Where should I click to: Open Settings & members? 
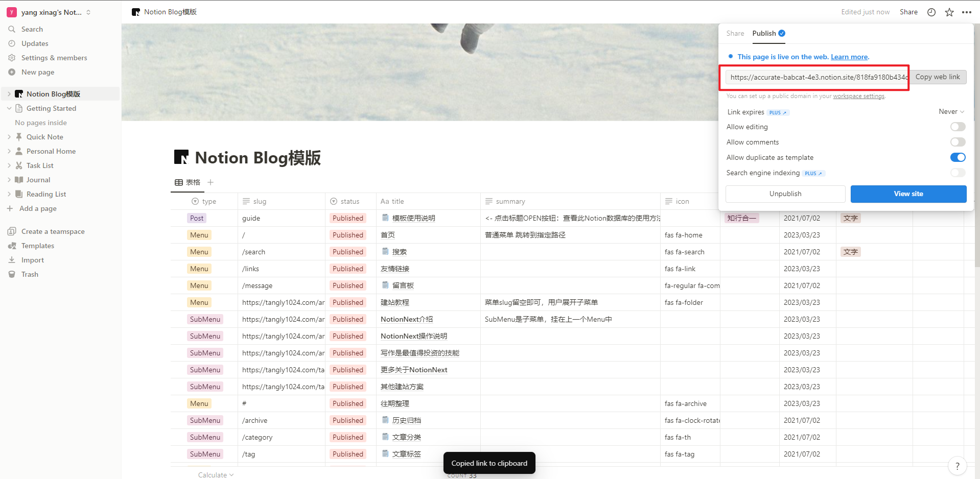tap(54, 58)
